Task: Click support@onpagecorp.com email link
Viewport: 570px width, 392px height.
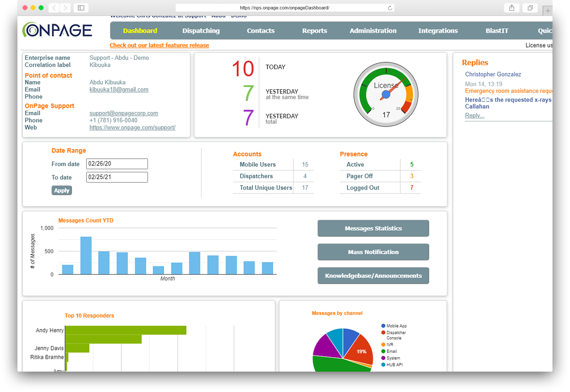Action: tap(124, 113)
